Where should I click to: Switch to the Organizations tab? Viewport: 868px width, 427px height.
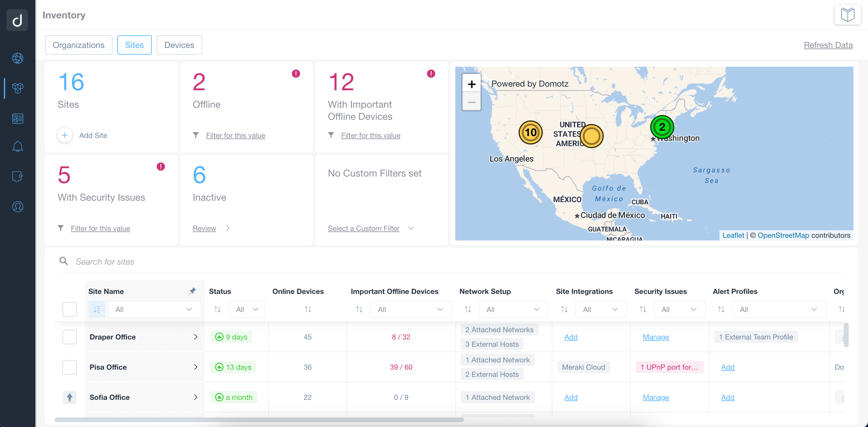click(78, 45)
